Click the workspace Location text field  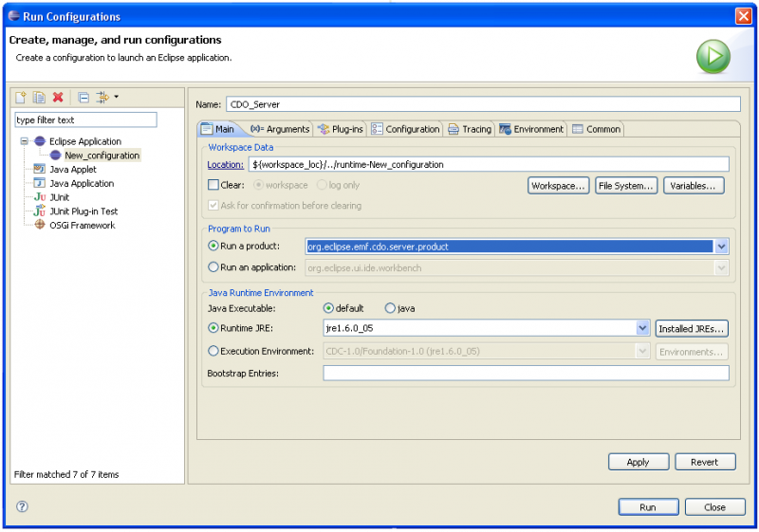click(x=489, y=164)
